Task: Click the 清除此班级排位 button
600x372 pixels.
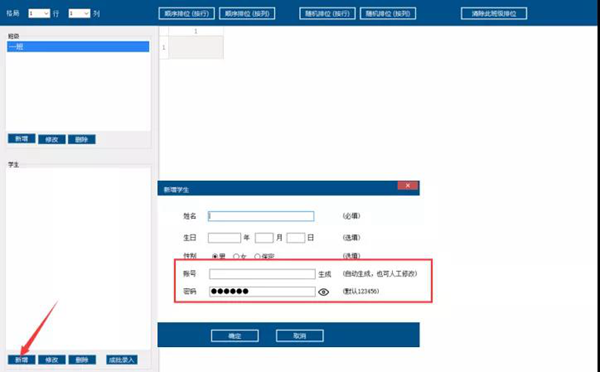Action: [494, 13]
